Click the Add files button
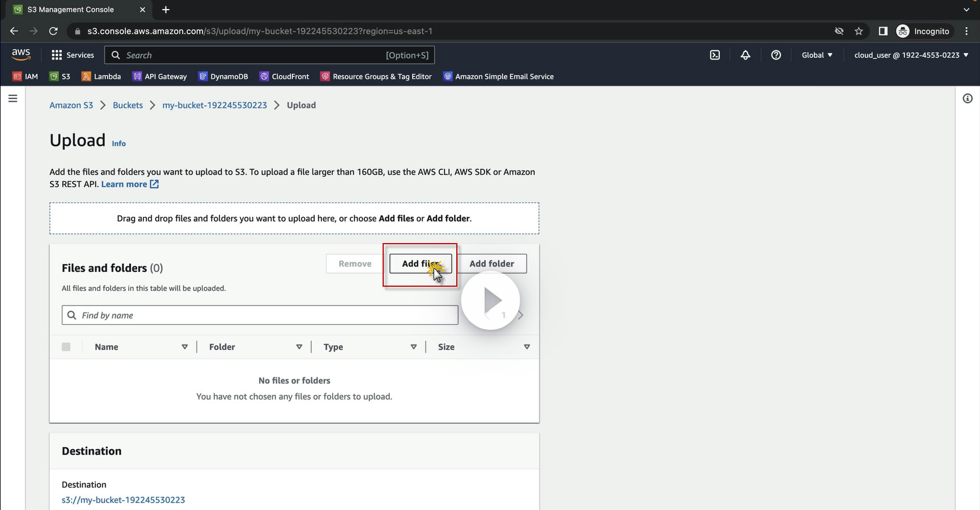The height and width of the screenshot is (510, 980). (421, 263)
